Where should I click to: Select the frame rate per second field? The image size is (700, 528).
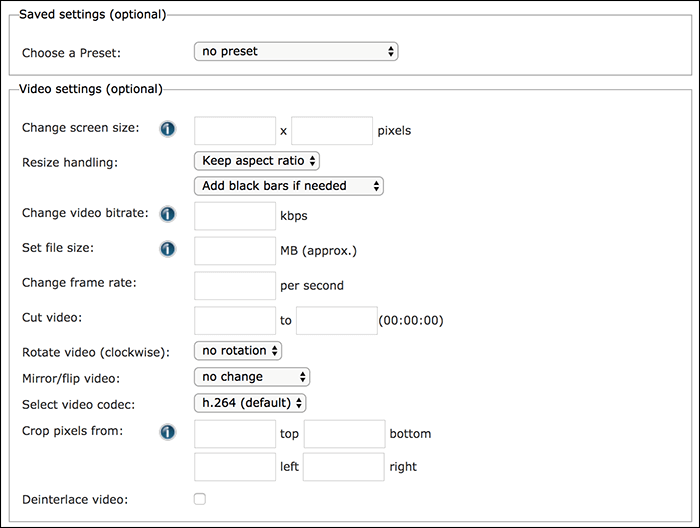(235, 285)
